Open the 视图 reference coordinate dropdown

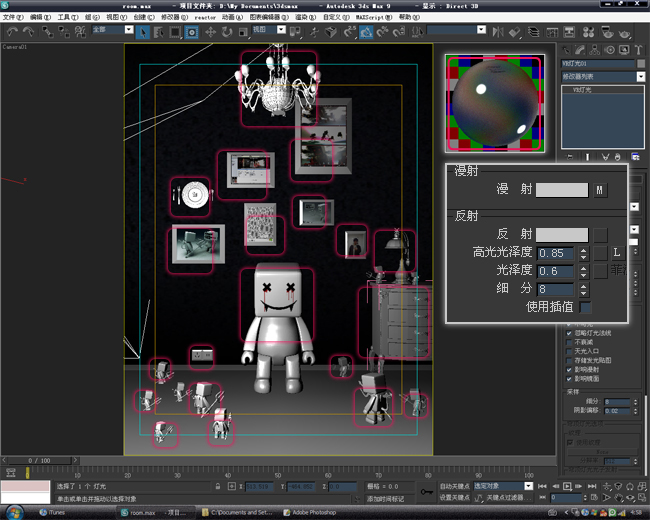point(281,29)
